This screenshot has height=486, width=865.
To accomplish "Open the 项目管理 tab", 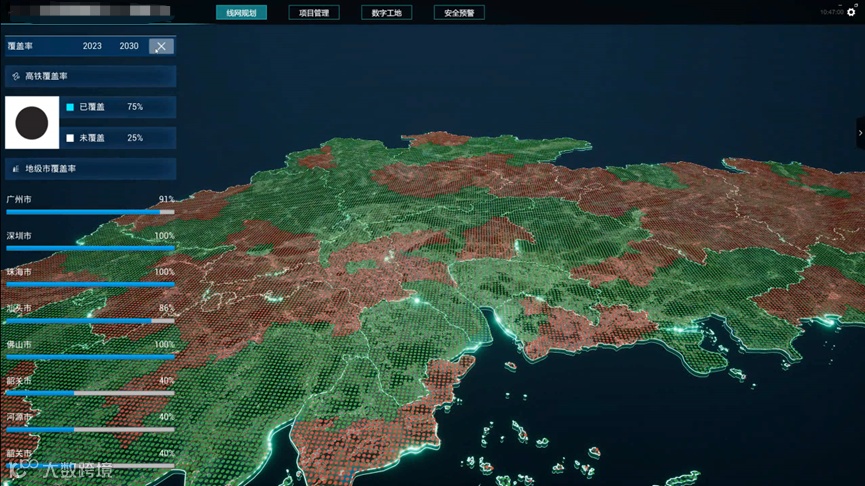I will (314, 13).
